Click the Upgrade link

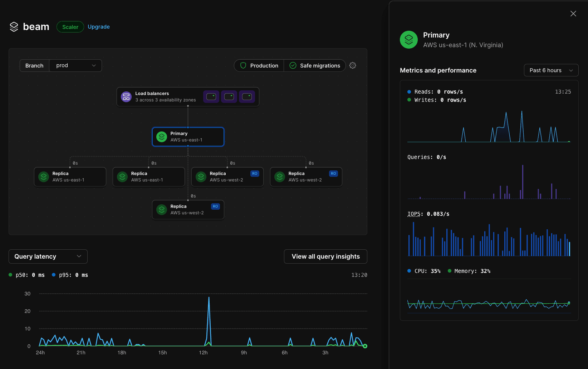pyautogui.click(x=99, y=27)
